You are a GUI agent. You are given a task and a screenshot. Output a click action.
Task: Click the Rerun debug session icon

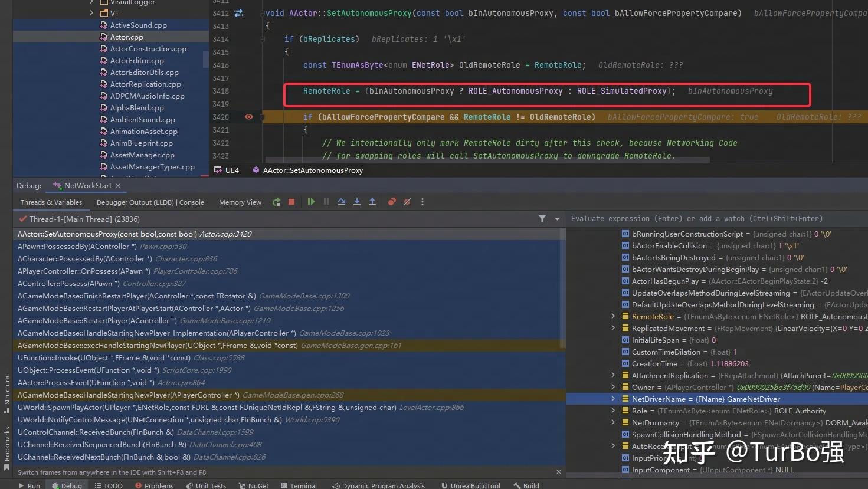point(276,202)
